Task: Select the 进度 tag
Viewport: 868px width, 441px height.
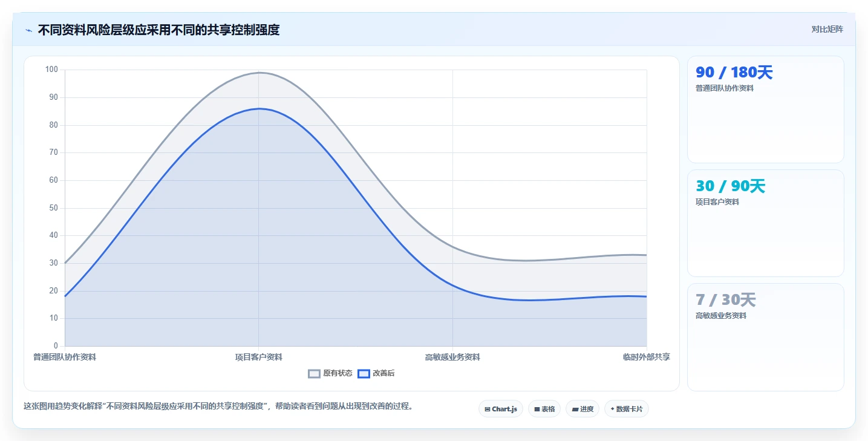Action: (582, 409)
